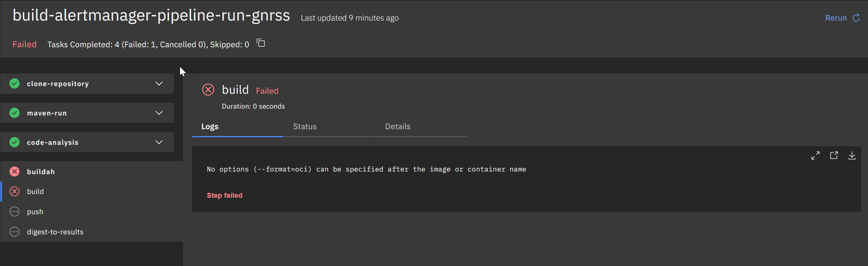Click the Rerun refresh icon
Viewport: 868px width, 266px height.
click(x=856, y=18)
